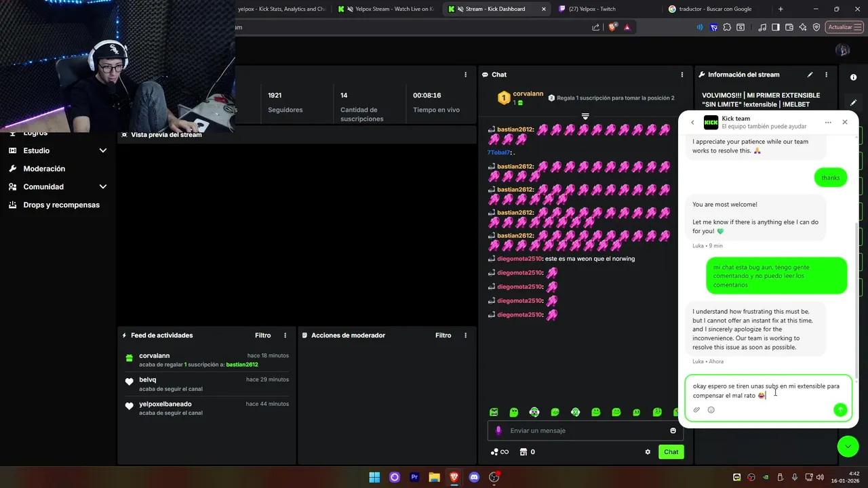Open stats panel three-dot options menu
Viewport: 868px width, 488px height.
[465, 75]
